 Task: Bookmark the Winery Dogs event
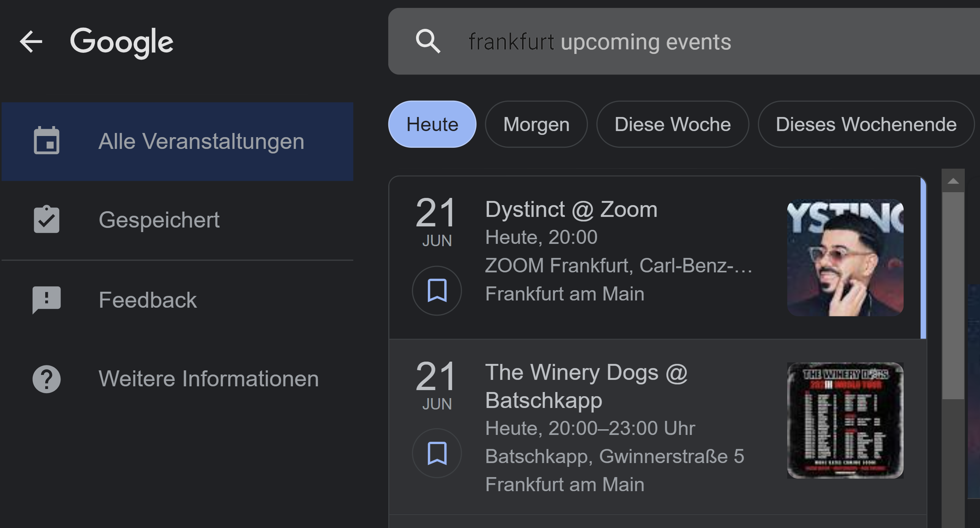click(x=437, y=453)
